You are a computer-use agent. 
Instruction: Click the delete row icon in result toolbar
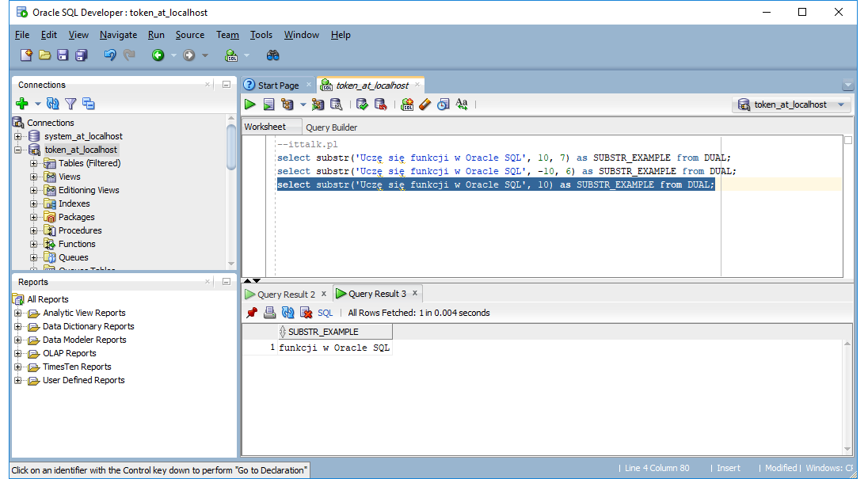tap(306, 313)
